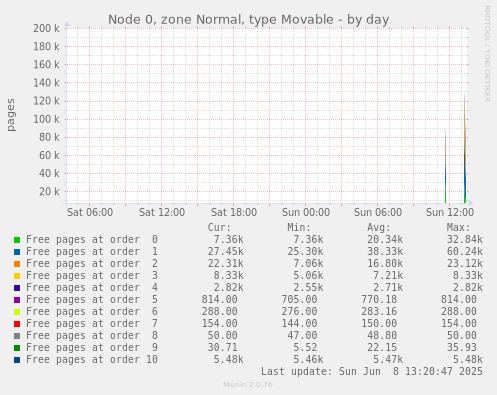
Task: Click 'Free pages at order 5' label
Action: [92, 300]
